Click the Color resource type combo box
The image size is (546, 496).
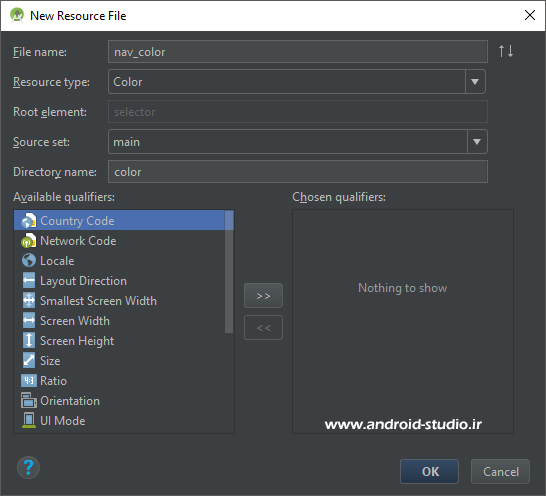(x=297, y=82)
